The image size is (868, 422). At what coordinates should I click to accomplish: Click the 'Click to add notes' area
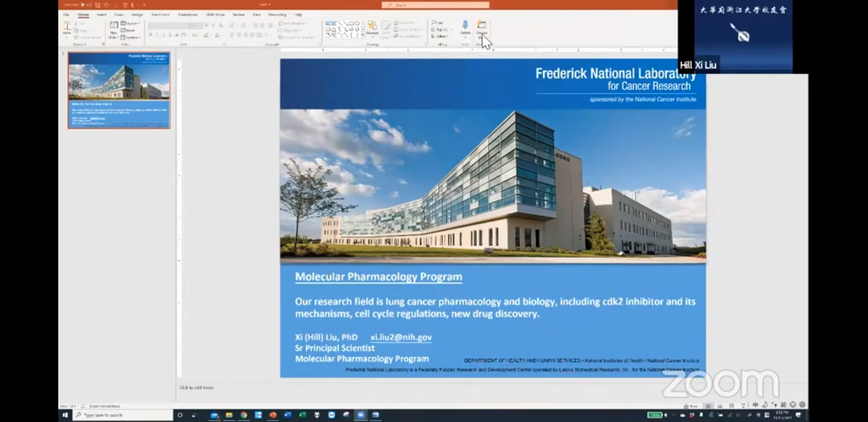click(x=196, y=388)
